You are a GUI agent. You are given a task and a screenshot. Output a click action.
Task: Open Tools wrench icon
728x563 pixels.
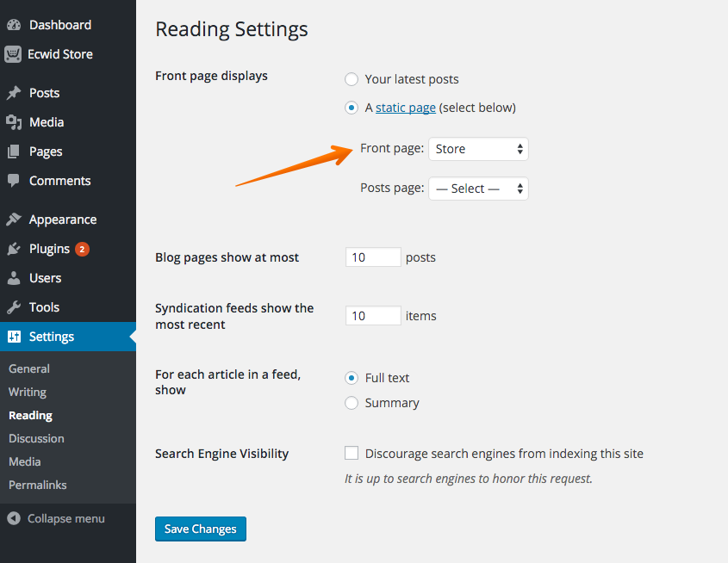pos(13,307)
